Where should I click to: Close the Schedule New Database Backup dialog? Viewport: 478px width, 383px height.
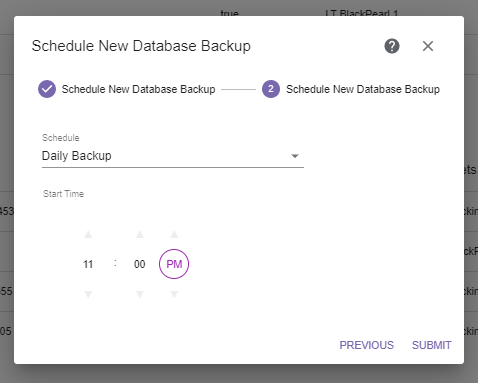click(428, 46)
